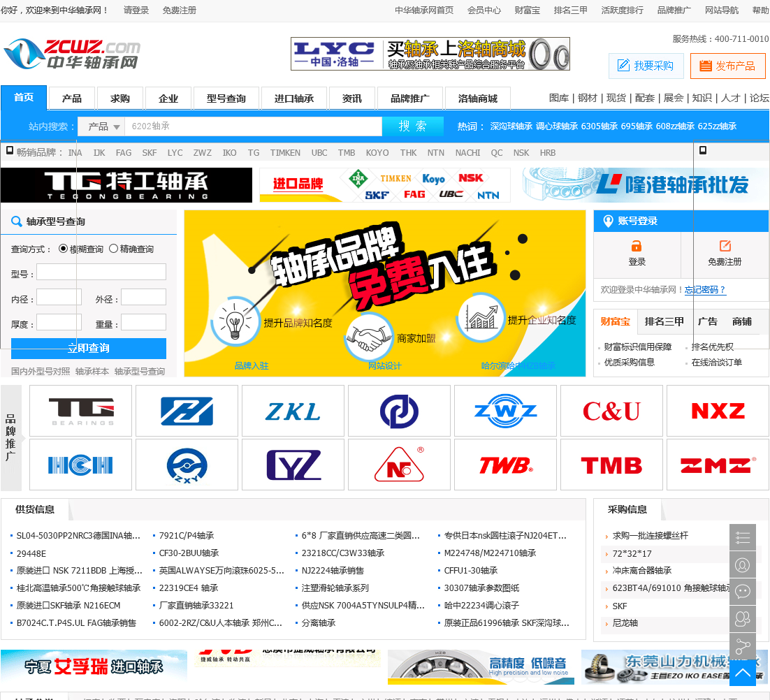The width and height of the screenshot is (770, 700).
Task: Click the 重量 input field
Action: [143, 323]
